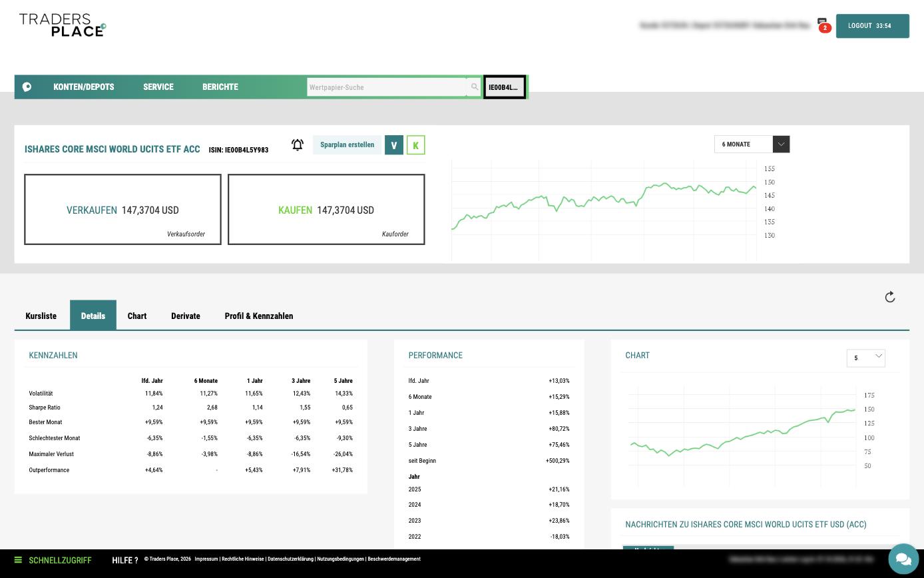Select the Details tab
Viewport: 924px width, 578px height.
click(93, 316)
